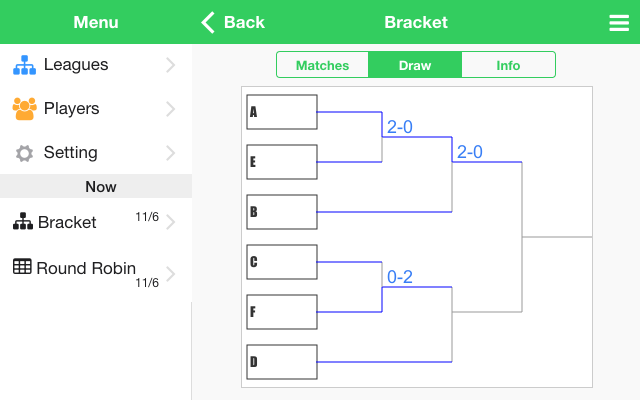
Task: Select the Draw tab
Action: (x=415, y=65)
